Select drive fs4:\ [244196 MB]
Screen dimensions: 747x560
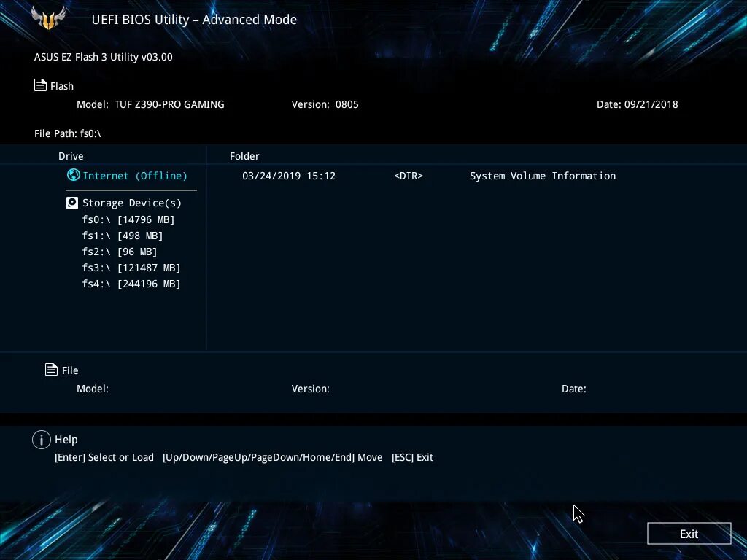(131, 284)
